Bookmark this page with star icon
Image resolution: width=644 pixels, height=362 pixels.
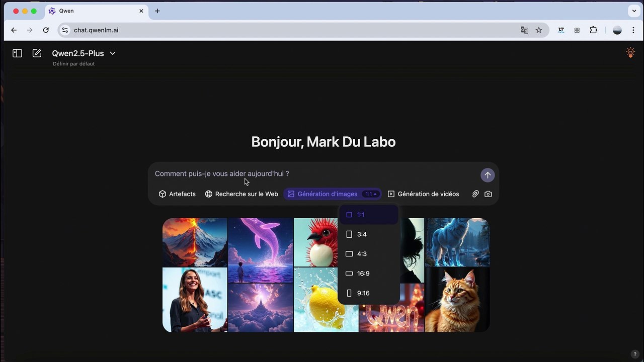[539, 30]
